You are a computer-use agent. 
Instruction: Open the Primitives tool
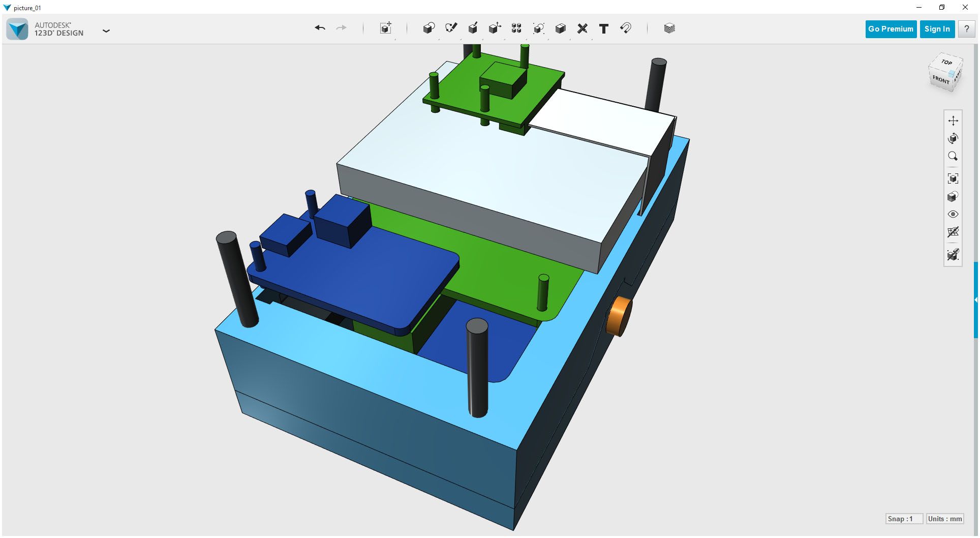[x=428, y=28]
